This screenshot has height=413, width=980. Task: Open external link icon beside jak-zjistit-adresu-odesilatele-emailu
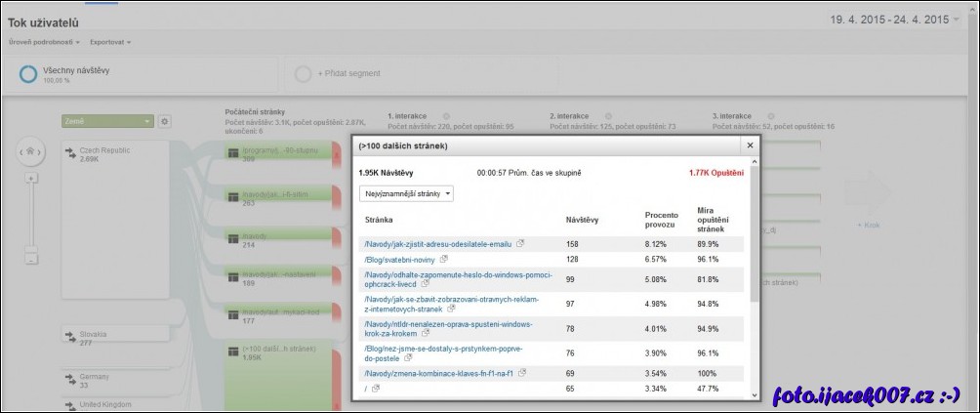(x=520, y=243)
